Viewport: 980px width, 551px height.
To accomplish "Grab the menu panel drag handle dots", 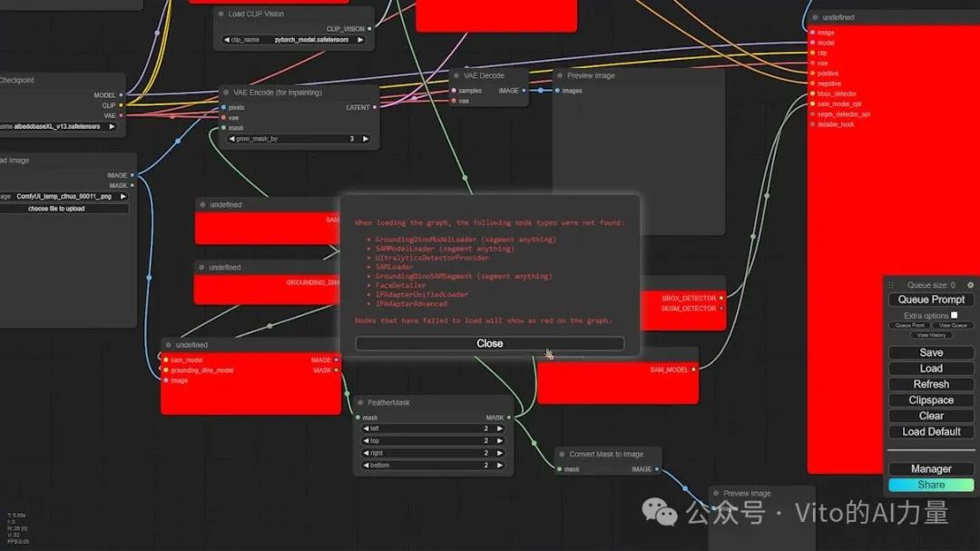I will point(892,284).
